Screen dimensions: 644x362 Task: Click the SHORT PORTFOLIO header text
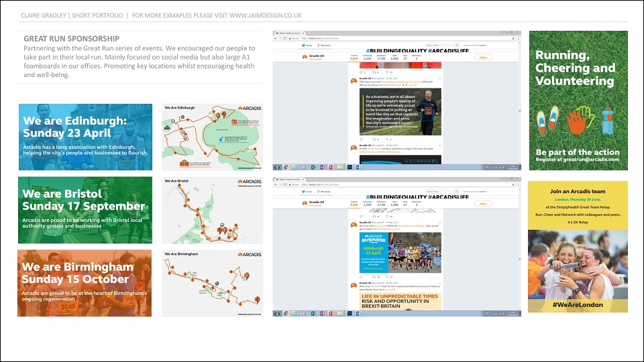[97, 15]
